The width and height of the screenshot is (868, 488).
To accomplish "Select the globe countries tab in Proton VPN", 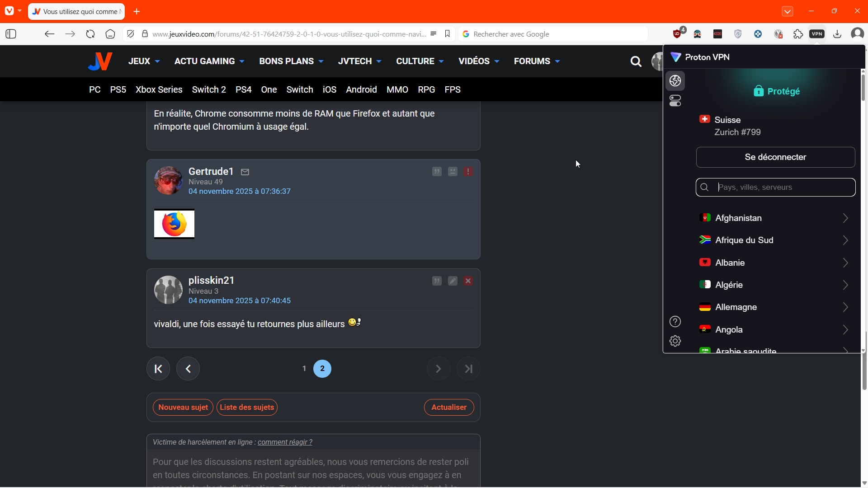I will coord(675,81).
